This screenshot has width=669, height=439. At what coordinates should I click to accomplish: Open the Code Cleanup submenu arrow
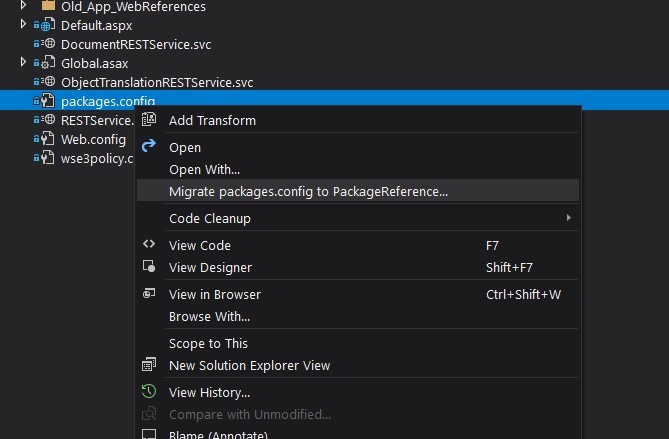pyautogui.click(x=568, y=218)
